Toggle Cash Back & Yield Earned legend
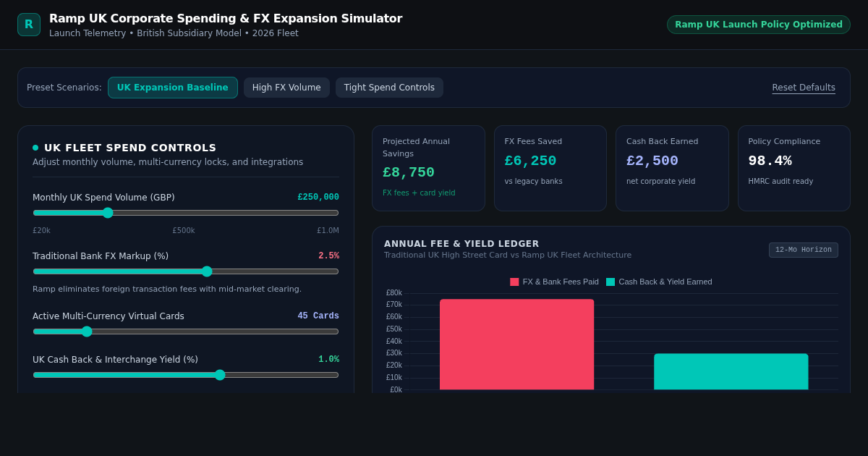 (x=659, y=282)
